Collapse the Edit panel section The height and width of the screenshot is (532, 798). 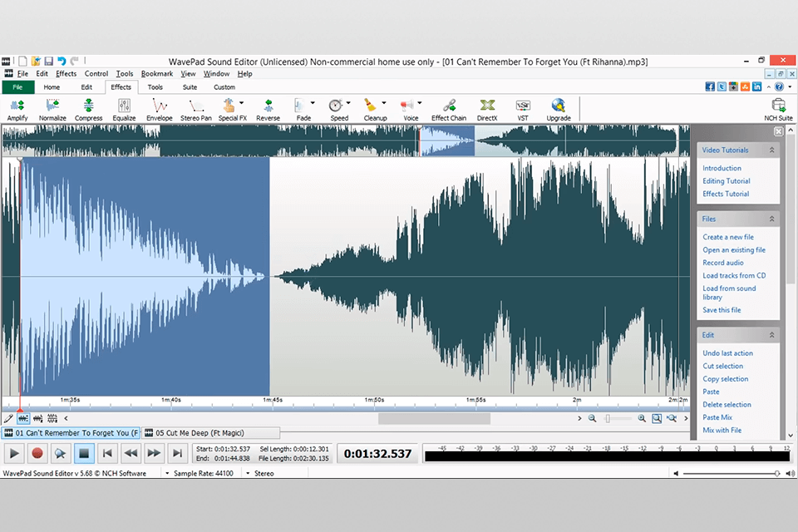[771, 335]
